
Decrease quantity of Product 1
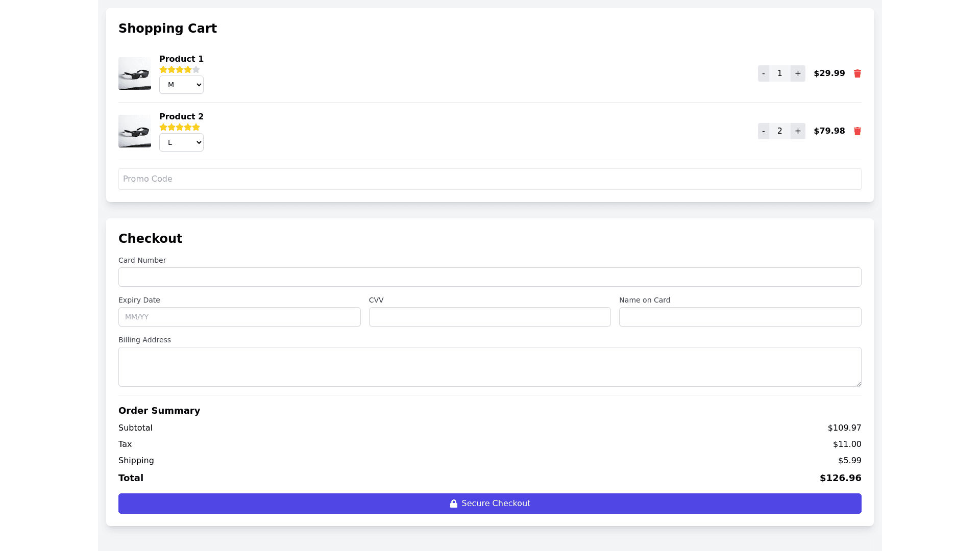pyautogui.click(x=763, y=73)
